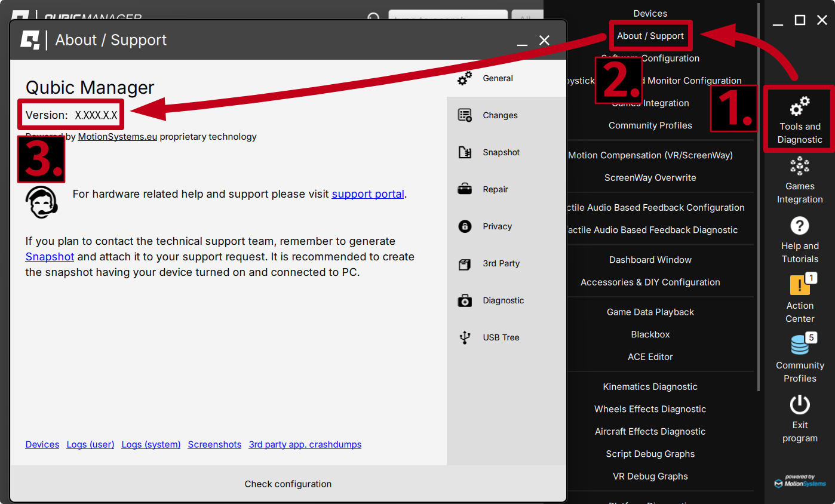The height and width of the screenshot is (504, 835).
Task: Open the Snapshot tab icon
Action: point(465,152)
